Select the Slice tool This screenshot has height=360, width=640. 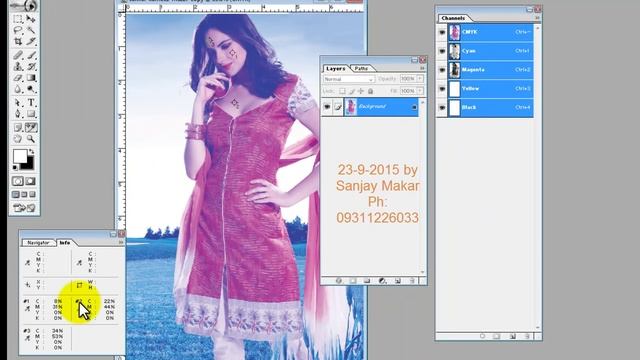tap(31, 41)
